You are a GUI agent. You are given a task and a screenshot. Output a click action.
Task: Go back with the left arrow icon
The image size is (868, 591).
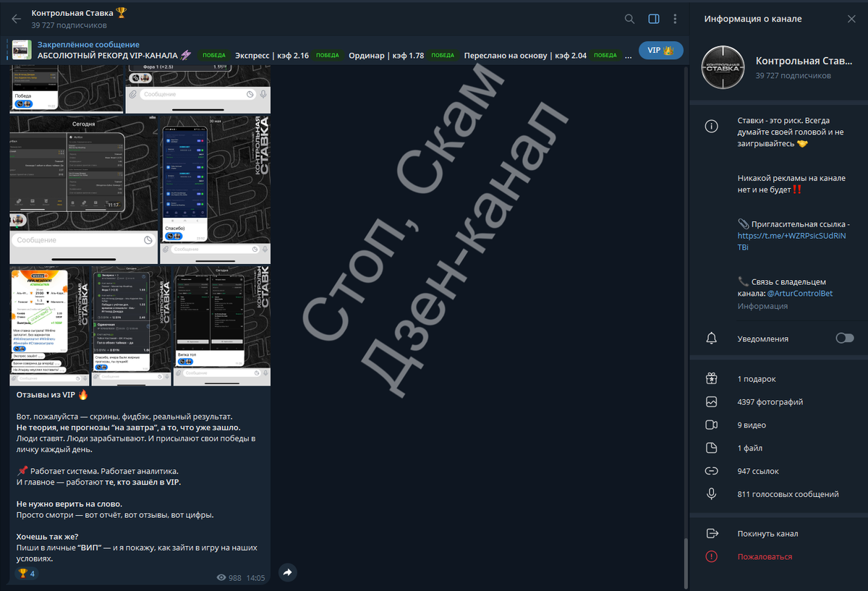pyautogui.click(x=16, y=19)
